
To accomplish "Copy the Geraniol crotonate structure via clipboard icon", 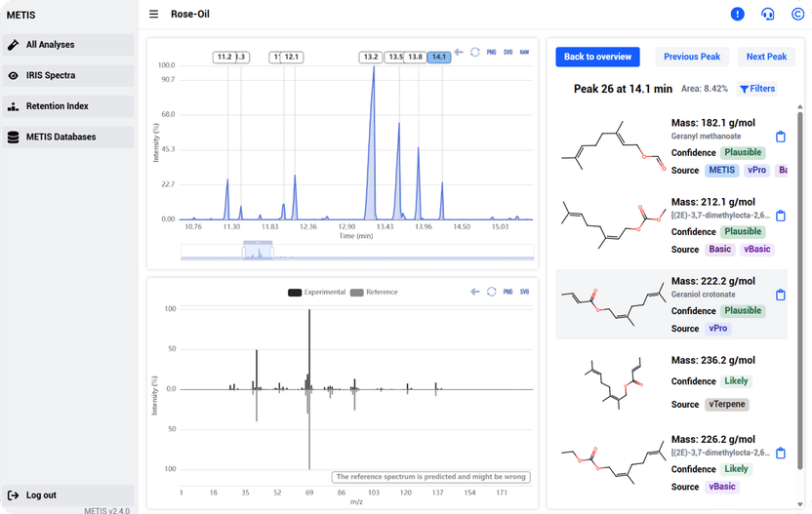I will pyautogui.click(x=780, y=295).
